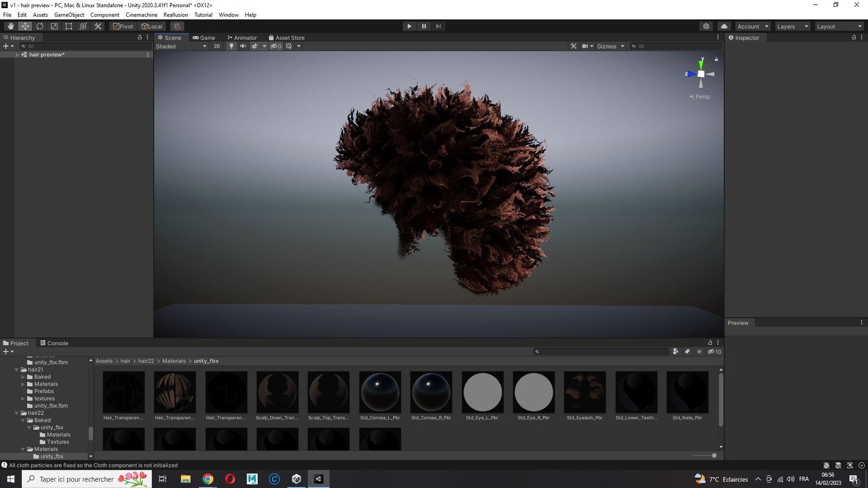Select the Rotate tool

[x=40, y=26]
